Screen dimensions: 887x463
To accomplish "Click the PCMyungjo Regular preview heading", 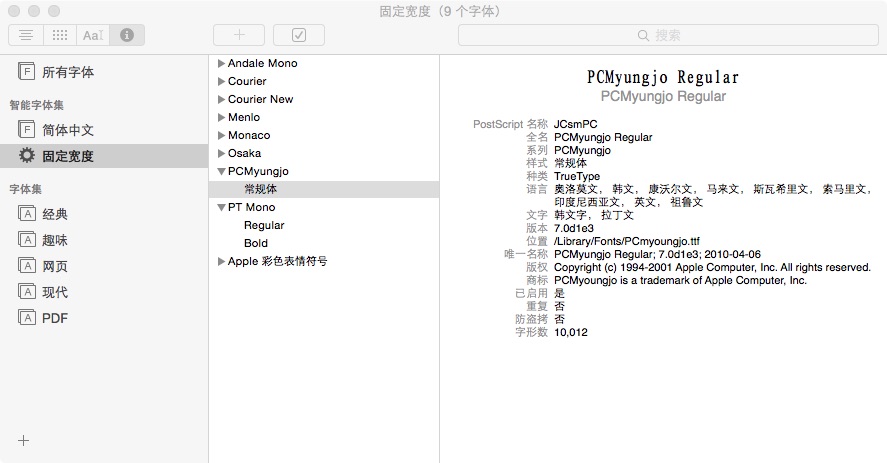I will tap(663, 77).
